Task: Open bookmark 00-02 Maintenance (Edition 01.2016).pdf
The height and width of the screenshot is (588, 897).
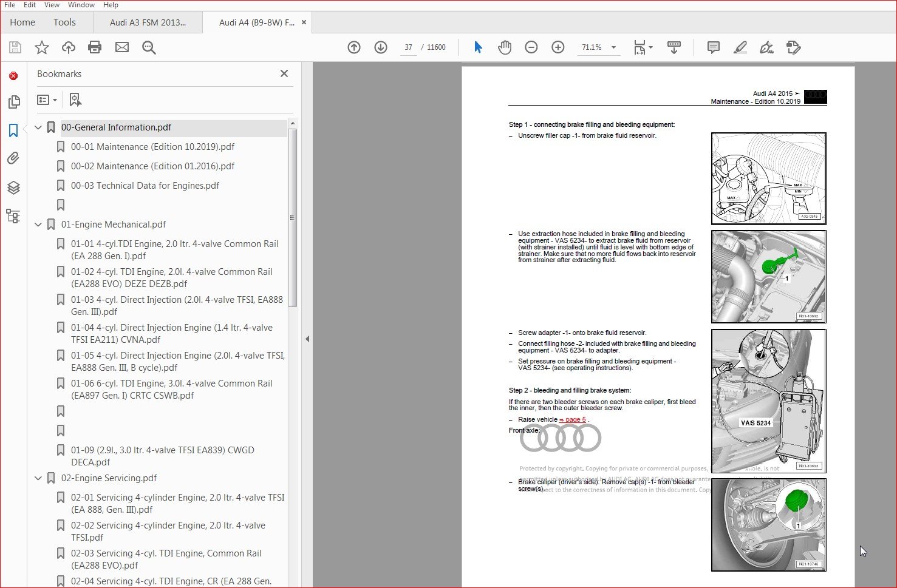Action: click(x=152, y=166)
